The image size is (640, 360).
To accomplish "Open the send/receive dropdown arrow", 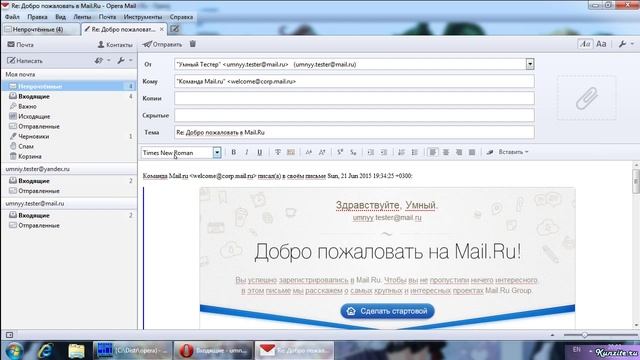I will (109, 60).
